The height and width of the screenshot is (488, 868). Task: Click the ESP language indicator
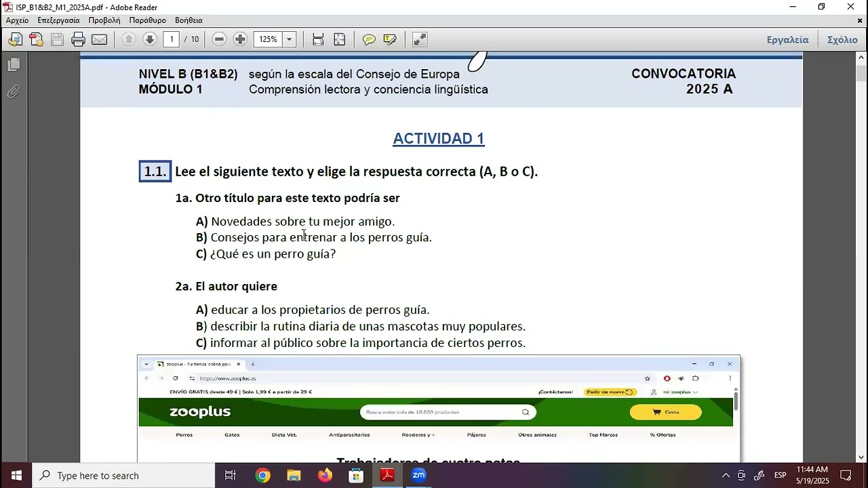coord(781,475)
